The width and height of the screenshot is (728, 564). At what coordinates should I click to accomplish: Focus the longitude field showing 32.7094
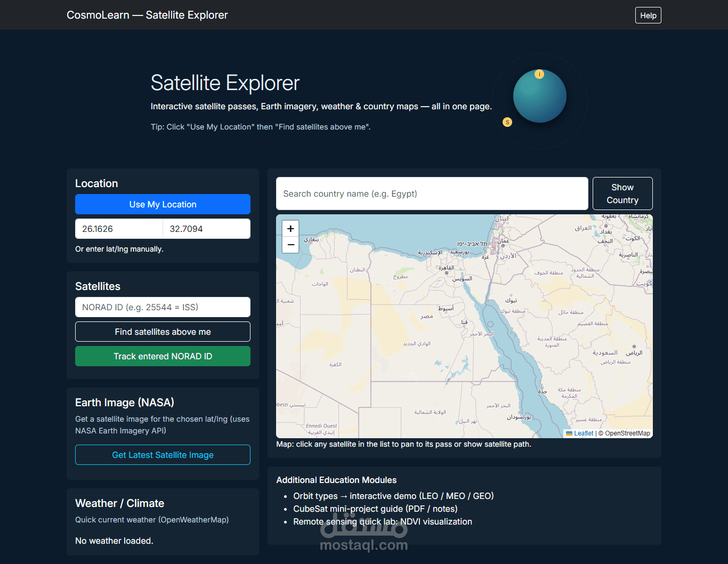tap(207, 229)
